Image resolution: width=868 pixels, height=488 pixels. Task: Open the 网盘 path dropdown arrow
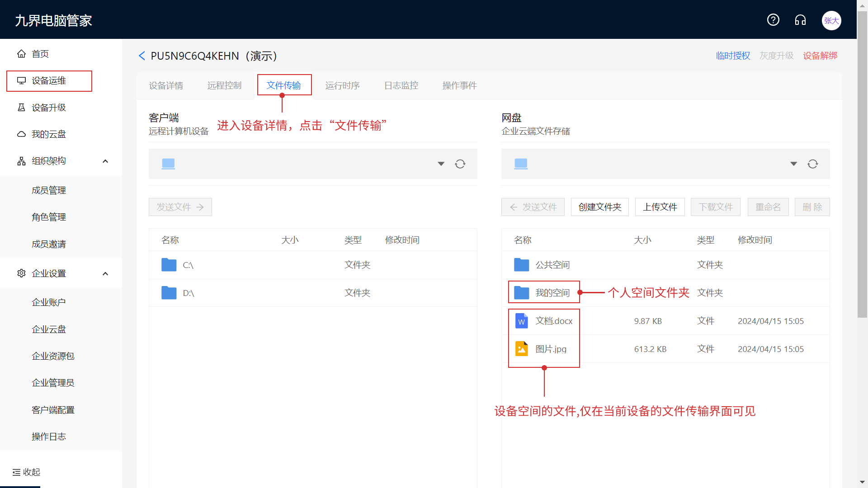[x=794, y=164]
